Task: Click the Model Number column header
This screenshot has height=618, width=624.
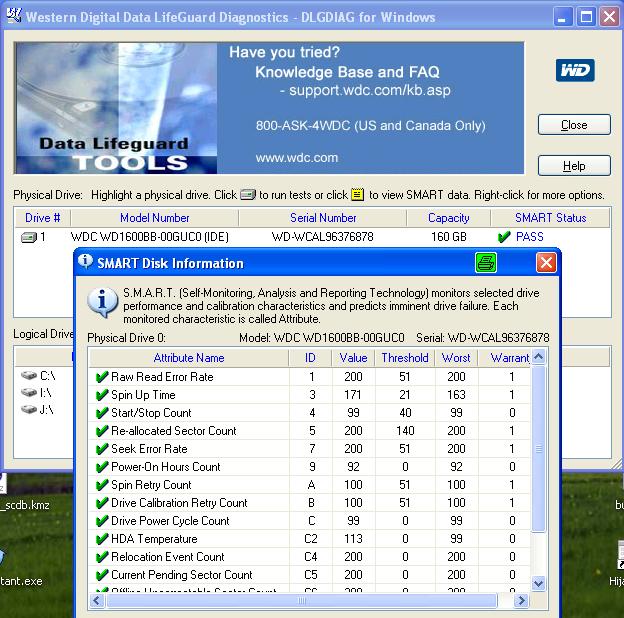Action: tap(155, 218)
